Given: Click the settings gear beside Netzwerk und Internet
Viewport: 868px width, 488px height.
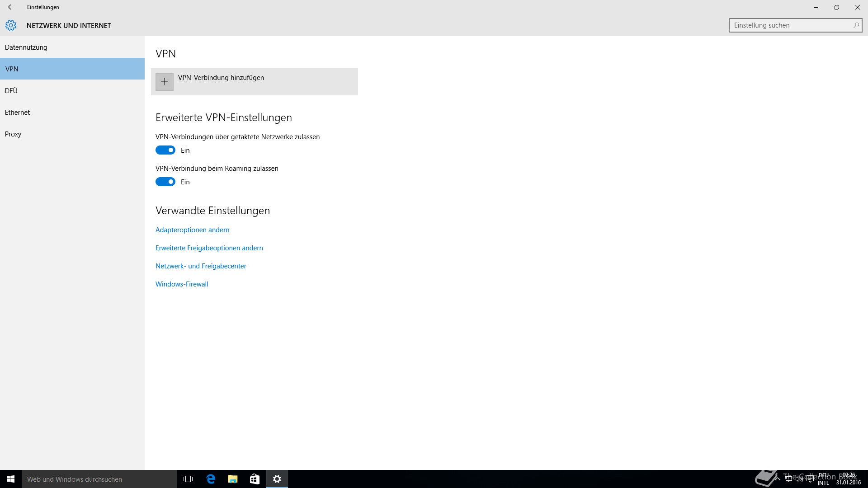Looking at the screenshot, I should 11,25.
